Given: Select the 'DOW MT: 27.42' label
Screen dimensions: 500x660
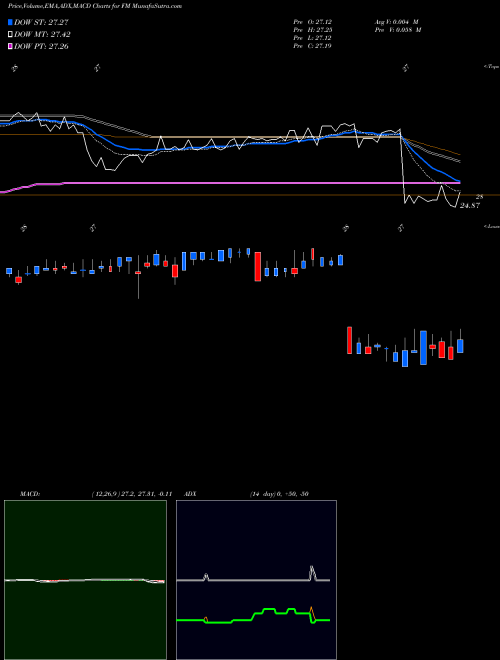Looking at the screenshot, I should click(42, 35).
